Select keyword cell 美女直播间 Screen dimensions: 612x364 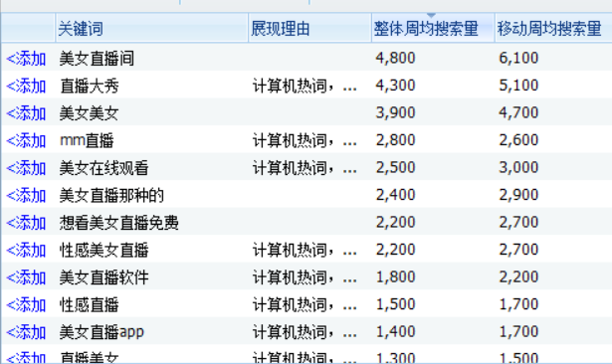[97, 59]
